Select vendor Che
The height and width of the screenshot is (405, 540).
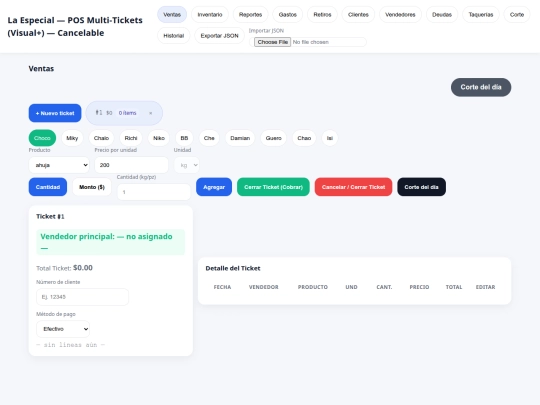click(209, 138)
